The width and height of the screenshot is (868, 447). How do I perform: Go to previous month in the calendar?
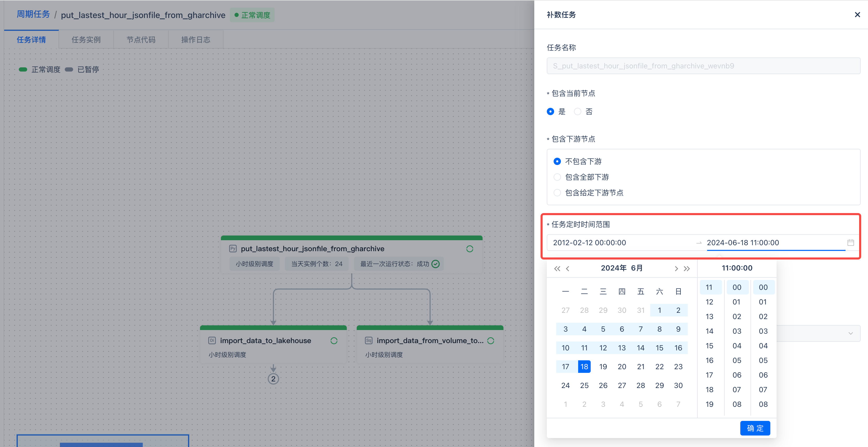tap(568, 268)
